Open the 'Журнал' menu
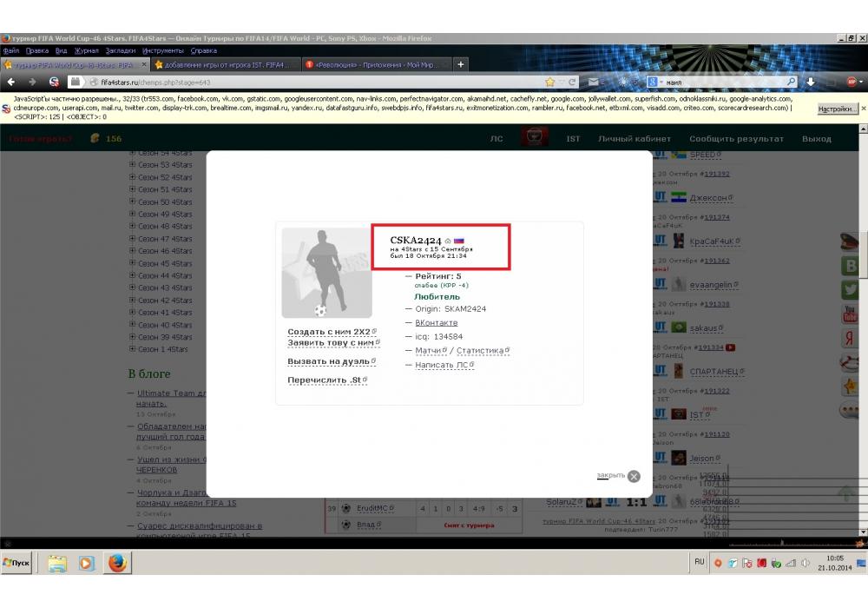The image size is (868, 608). tap(86, 50)
